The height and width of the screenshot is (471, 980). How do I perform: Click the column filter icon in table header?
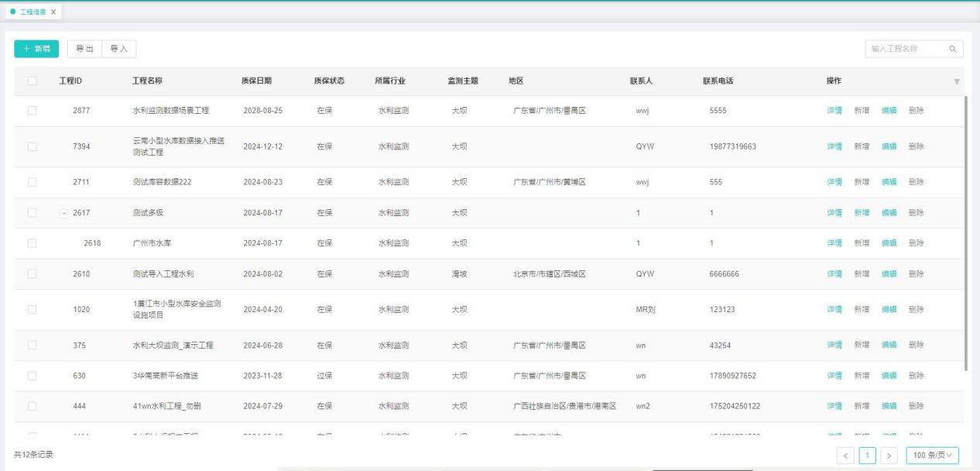click(956, 82)
